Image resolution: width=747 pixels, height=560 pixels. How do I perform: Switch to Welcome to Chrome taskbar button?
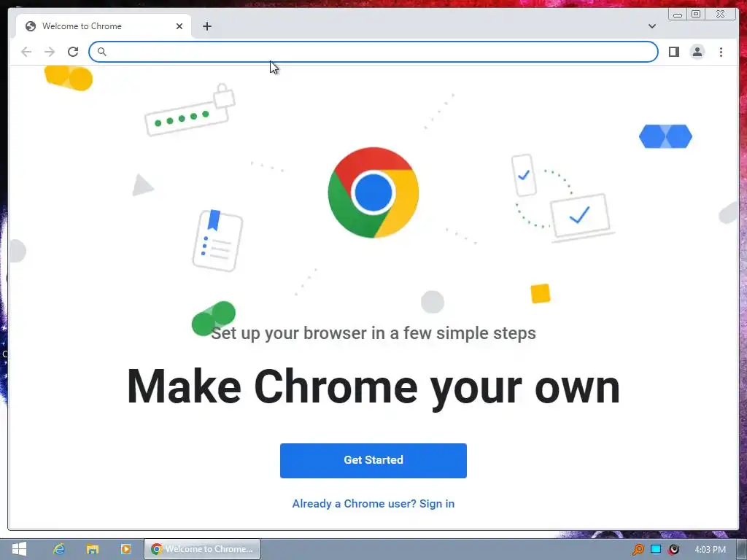[202, 549]
